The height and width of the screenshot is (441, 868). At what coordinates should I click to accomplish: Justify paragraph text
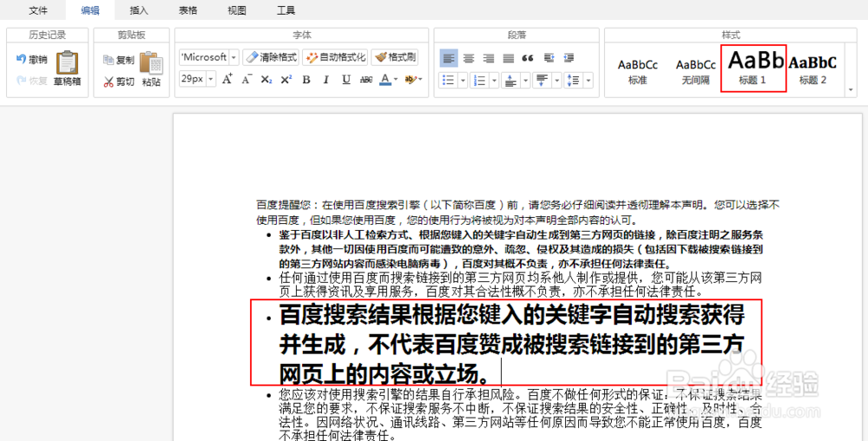pos(508,58)
